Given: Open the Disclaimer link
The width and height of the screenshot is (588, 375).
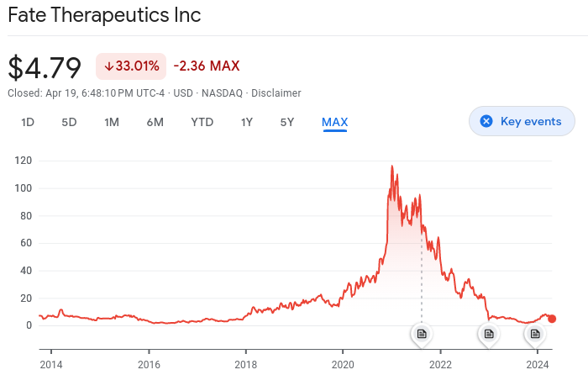Looking at the screenshot, I should click(x=276, y=92).
